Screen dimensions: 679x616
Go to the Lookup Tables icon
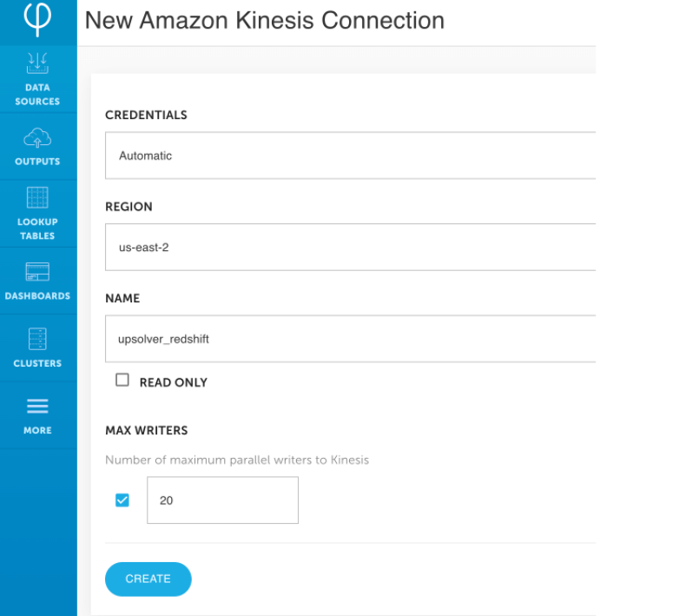[37, 198]
